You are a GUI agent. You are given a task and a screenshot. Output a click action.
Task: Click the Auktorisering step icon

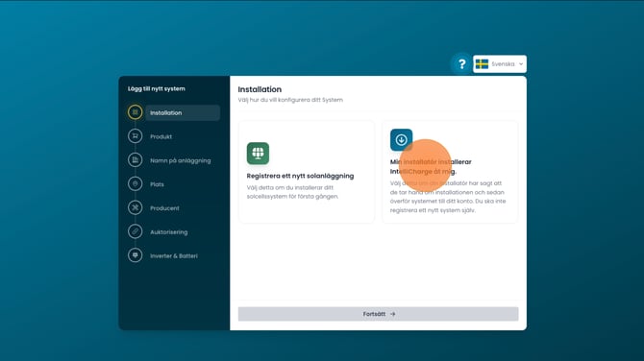135,231
